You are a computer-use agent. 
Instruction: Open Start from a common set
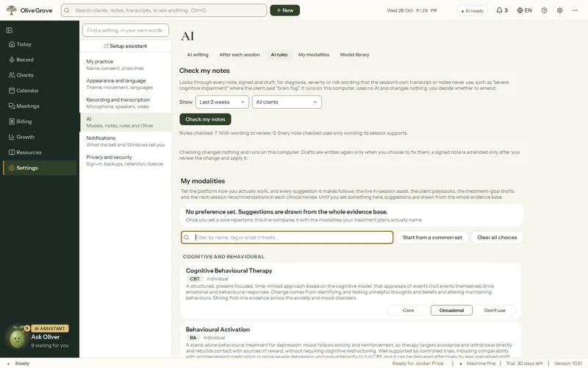point(432,237)
